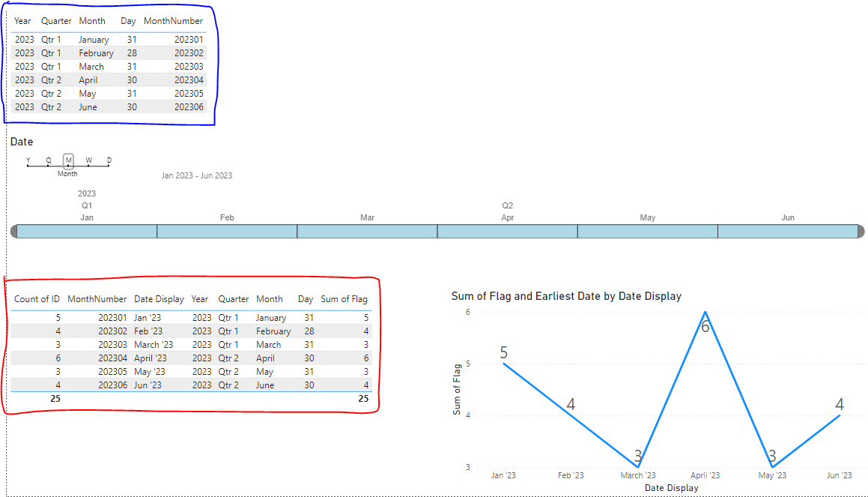
Task: Click the Date slicer title
Action: 22,142
